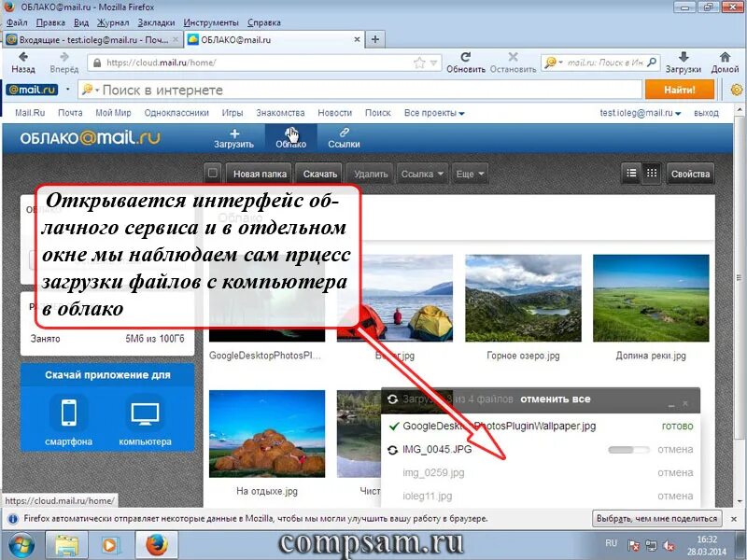747x560 pixels.
Task: Click the Свойства button
Action: tap(690, 174)
